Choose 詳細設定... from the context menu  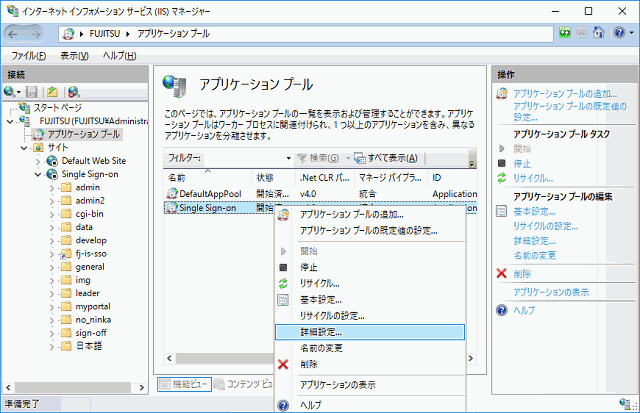pyautogui.click(x=370, y=332)
